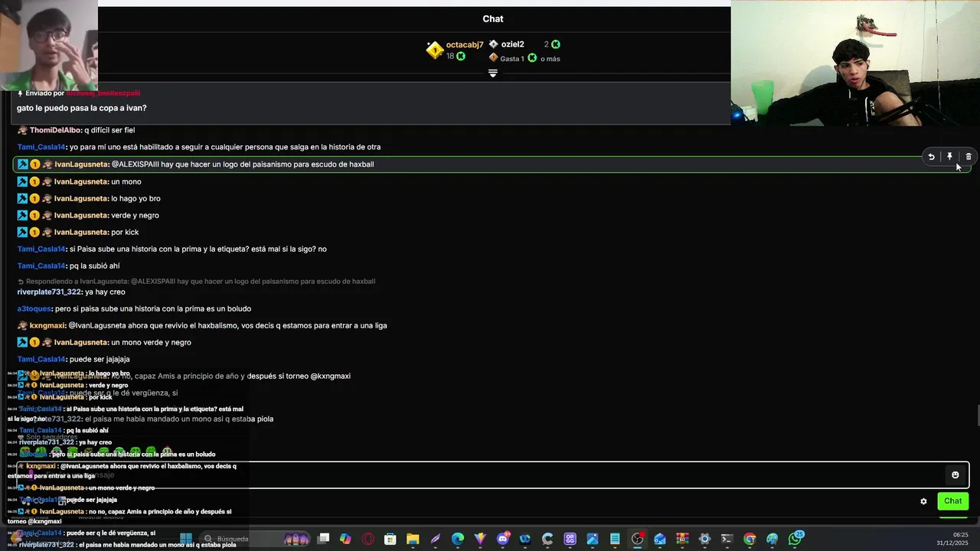Image resolution: width=980 pixels, height=551 pixels.
Task: Click message 'pq la subió ahí'
Action: tap(95, 266)
